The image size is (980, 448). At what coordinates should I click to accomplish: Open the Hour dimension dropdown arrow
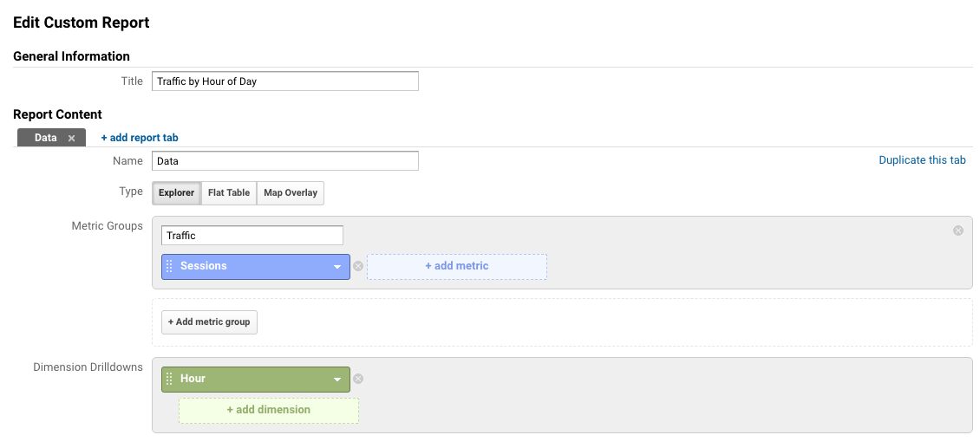tap(337, 380)
